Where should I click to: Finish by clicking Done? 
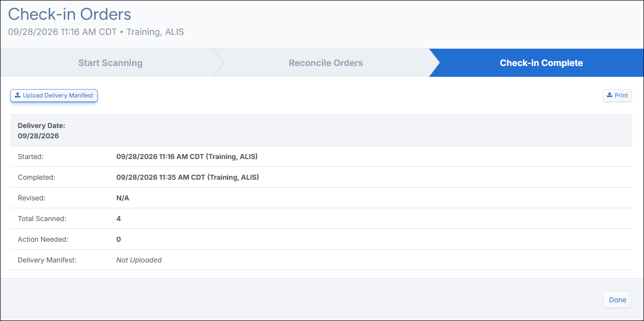[x=617, y=300]
